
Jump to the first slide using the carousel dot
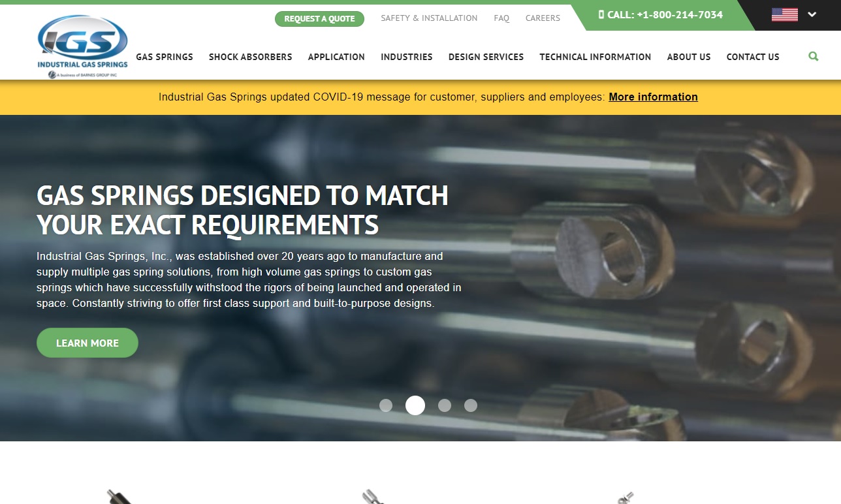[386, 405]
